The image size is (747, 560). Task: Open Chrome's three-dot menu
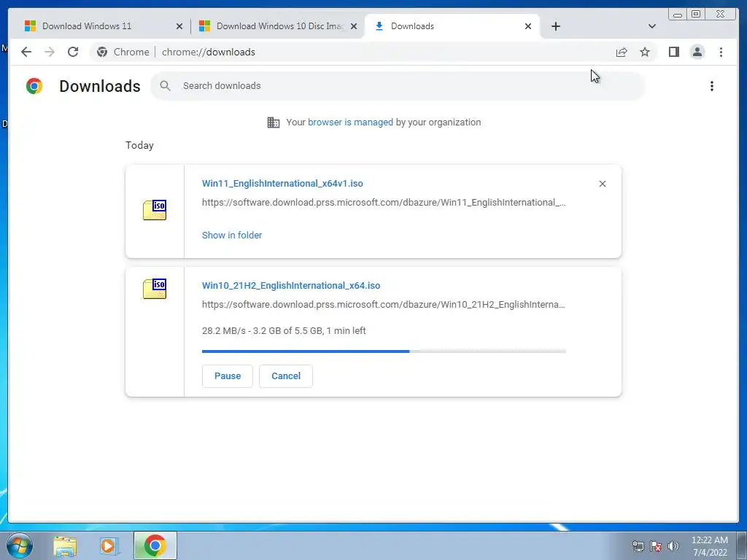pyautogui.click(x=721, y=52)
